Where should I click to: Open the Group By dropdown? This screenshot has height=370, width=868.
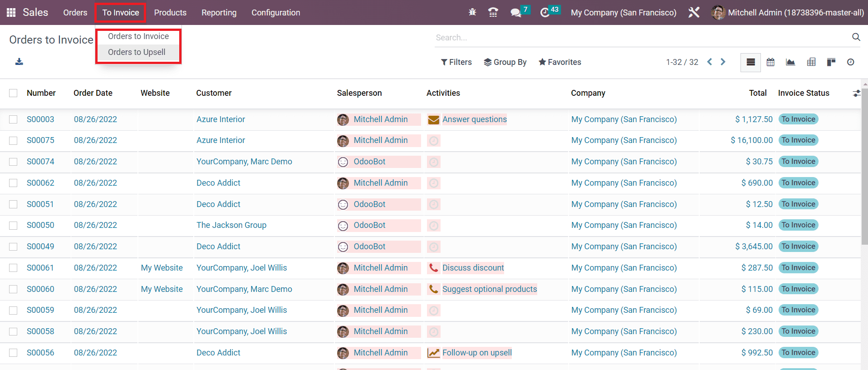tap(505, 62)
